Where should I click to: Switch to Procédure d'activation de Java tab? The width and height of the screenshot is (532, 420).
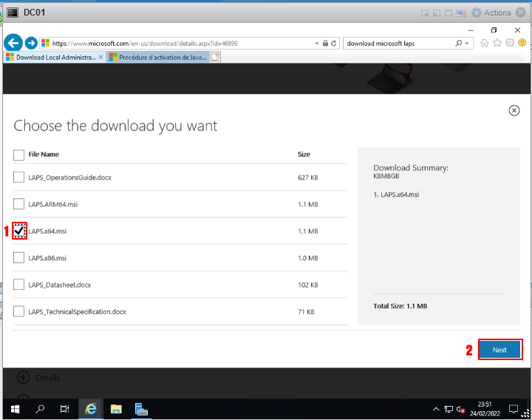click(x=157, y=57)
